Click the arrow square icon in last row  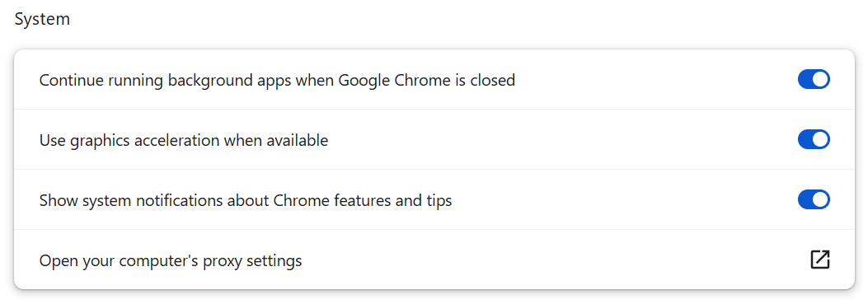coord(820,260)
